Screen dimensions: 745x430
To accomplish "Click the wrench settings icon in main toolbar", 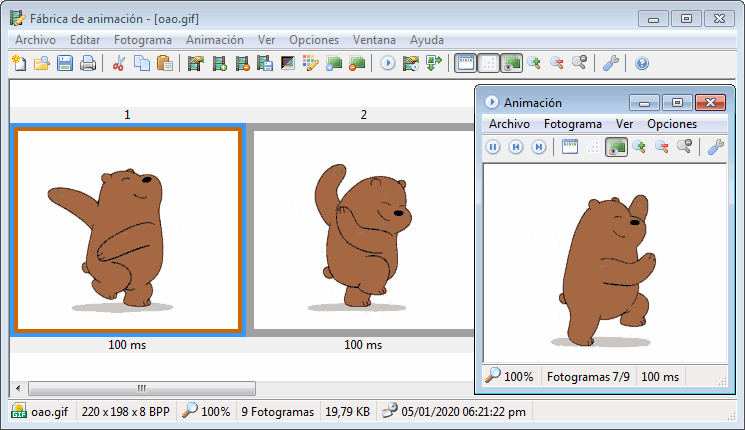I will pos(611,63).
